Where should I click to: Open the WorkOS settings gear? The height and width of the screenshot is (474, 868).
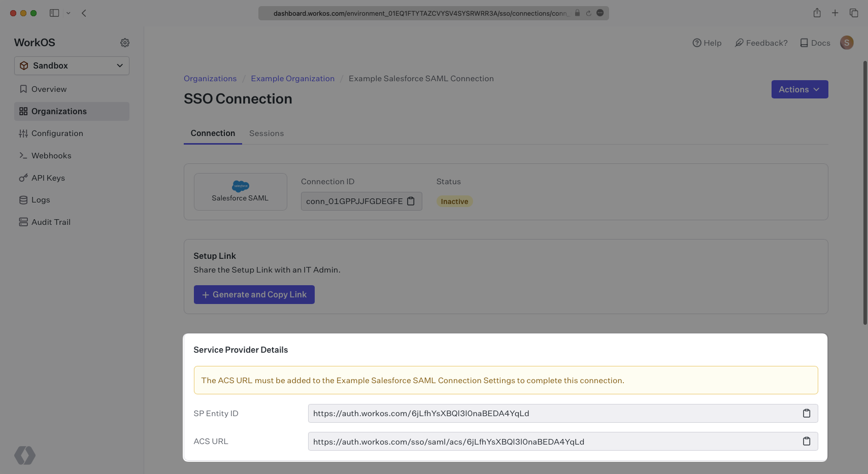pyautogui.click(x=125, y=43)
